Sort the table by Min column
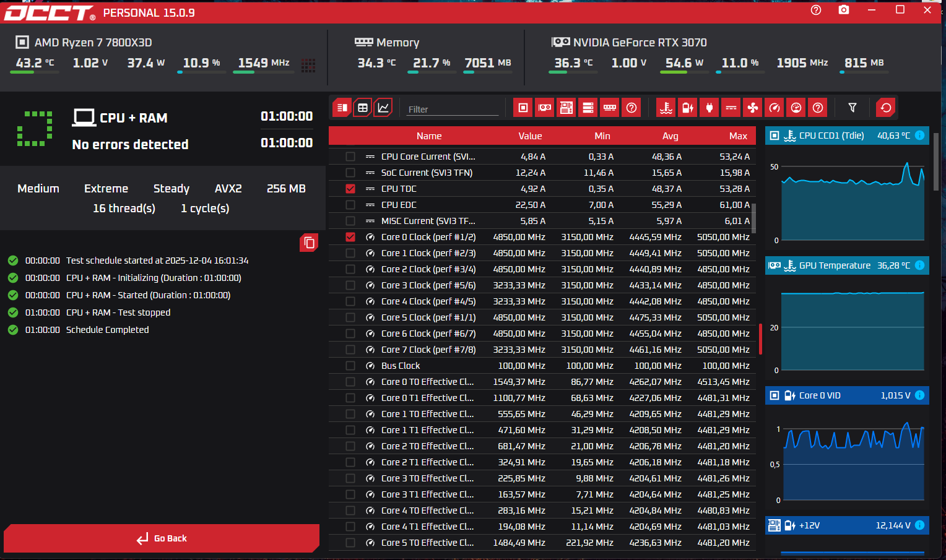 coord(602,136)
